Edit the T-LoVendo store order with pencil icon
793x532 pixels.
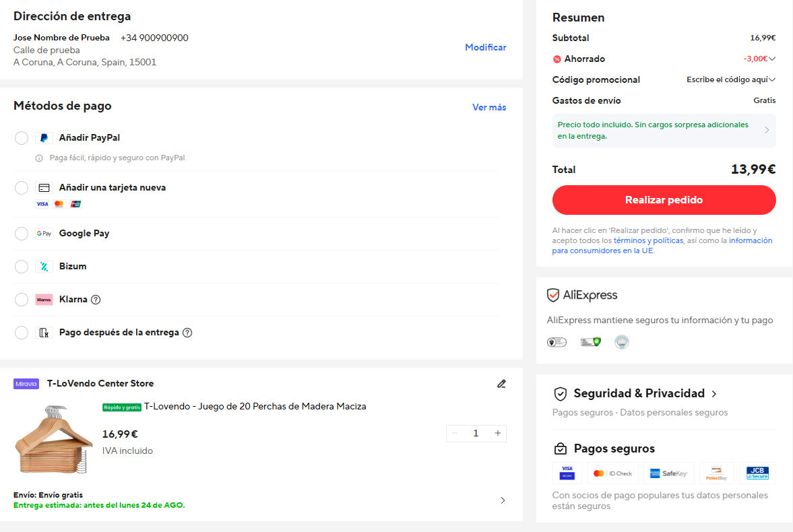501,384
